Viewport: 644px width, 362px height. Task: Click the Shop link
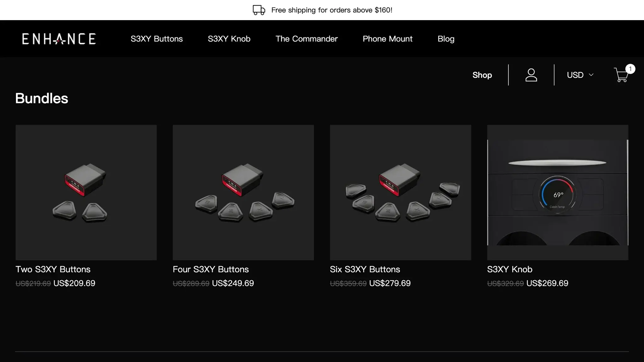[x=482, y=75]
